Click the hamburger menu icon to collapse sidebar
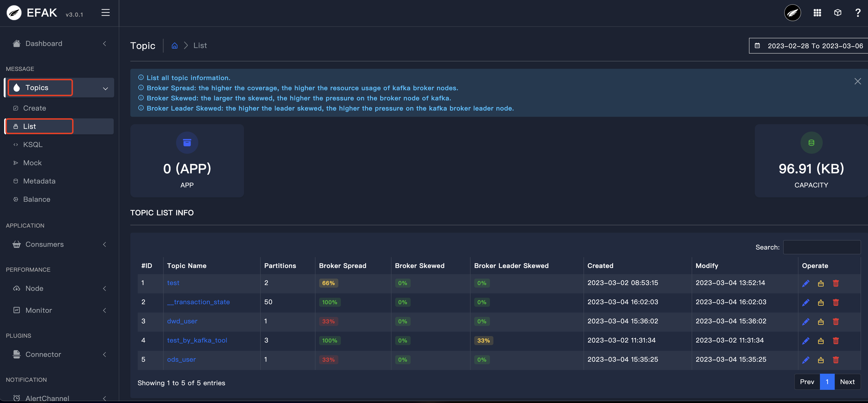The image size is (868, 403). coord(105,13)
